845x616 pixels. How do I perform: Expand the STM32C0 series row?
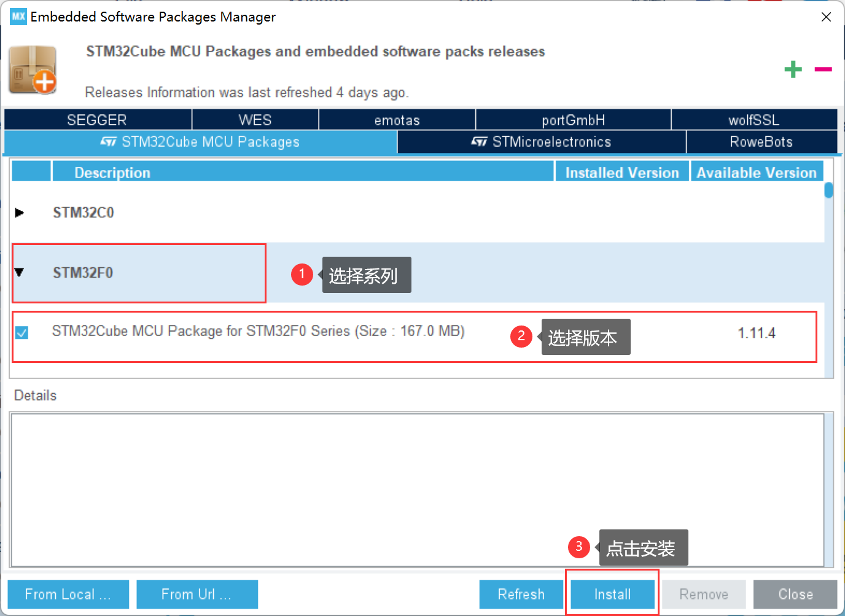click(20, 212)
